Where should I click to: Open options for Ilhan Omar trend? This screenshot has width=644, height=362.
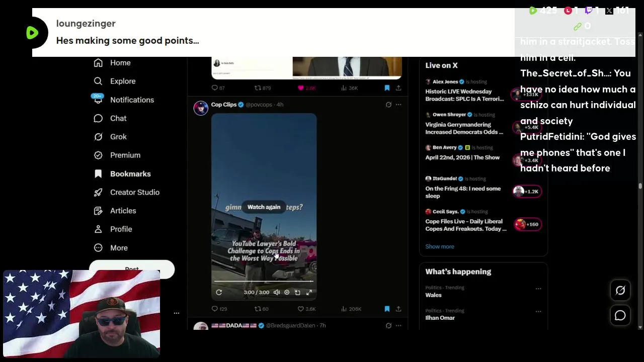tap(538, 312)
